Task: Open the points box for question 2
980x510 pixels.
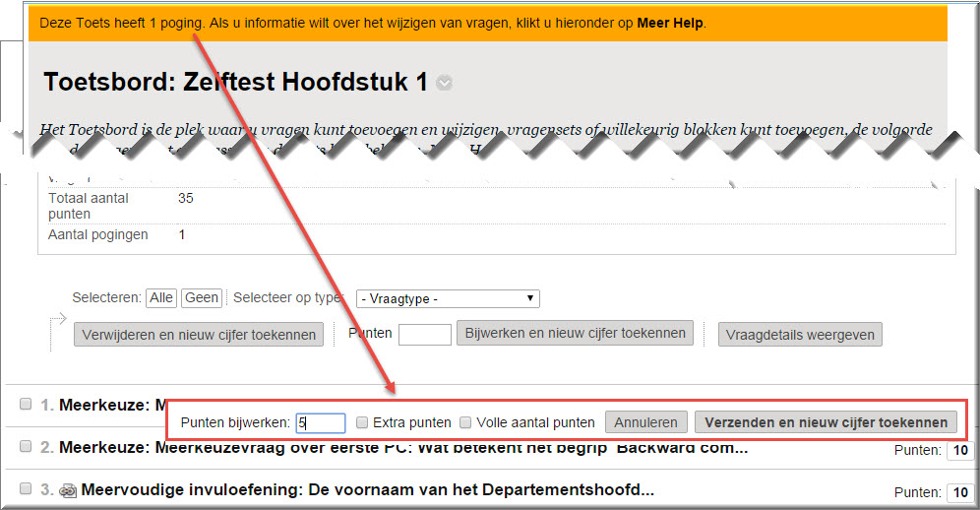Action: [x=958, y=451]
